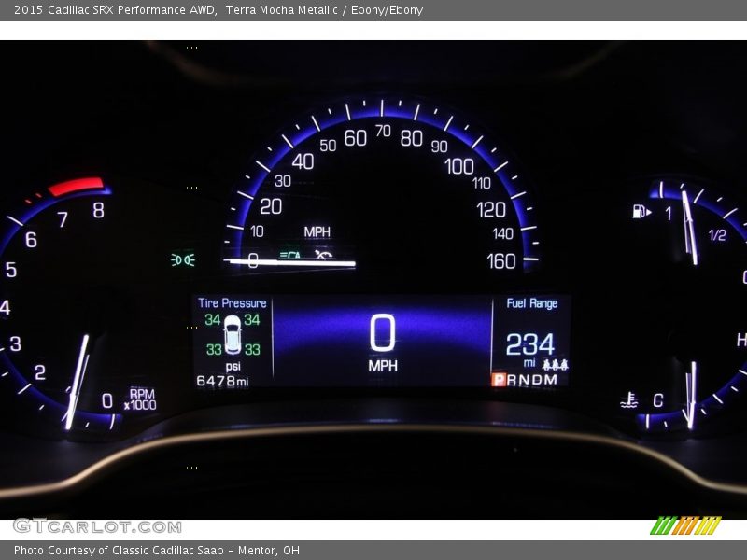Screen dimensions: 747x560
Task: Click the large digital speed 0
Action: [x=383, y=332]
